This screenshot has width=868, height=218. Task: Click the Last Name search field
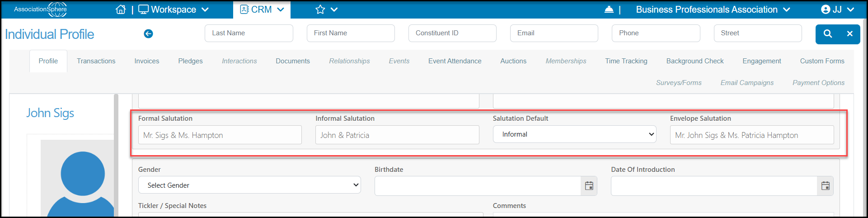(249, 33)
